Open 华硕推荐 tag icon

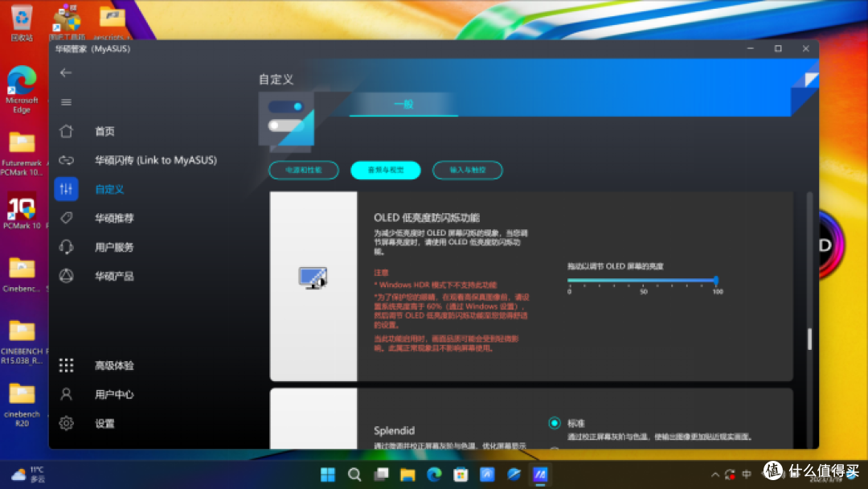click(66, 218)
